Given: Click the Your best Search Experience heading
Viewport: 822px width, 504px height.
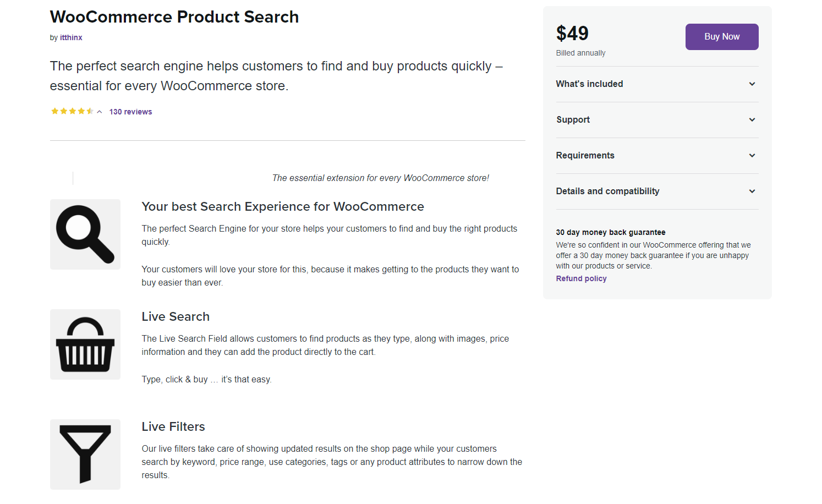Looking at the screenshot, I should 283,207.
